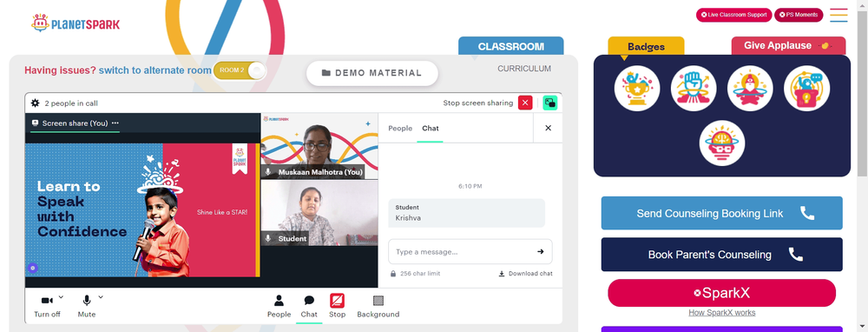The image size is (868, 332).
Task: Click the PS Moments button
Action: click(x=799, y=15)
